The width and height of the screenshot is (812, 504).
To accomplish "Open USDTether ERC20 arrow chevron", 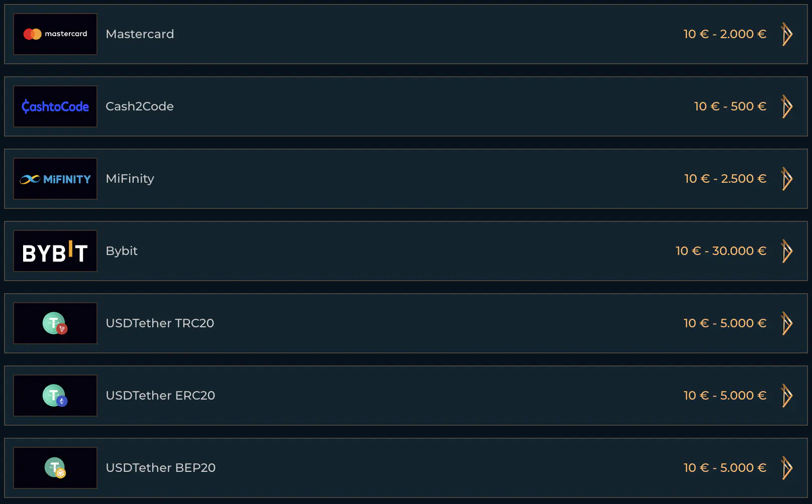I will point(787,396).
